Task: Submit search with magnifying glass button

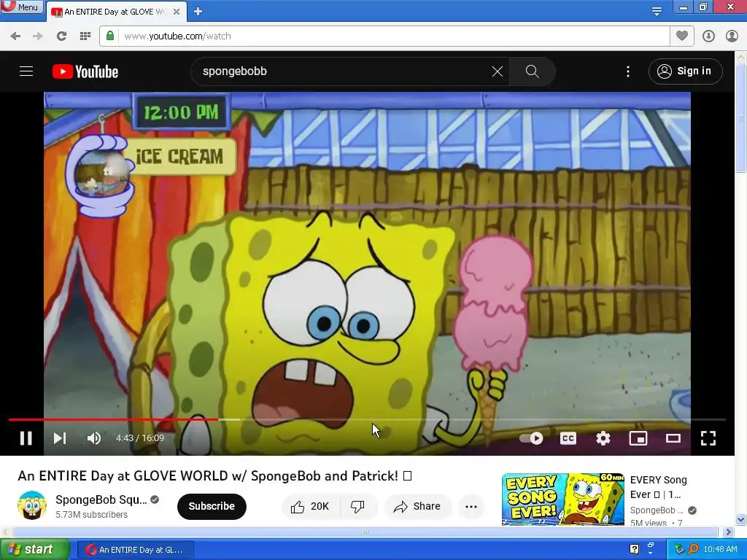Action: [532, 71]
